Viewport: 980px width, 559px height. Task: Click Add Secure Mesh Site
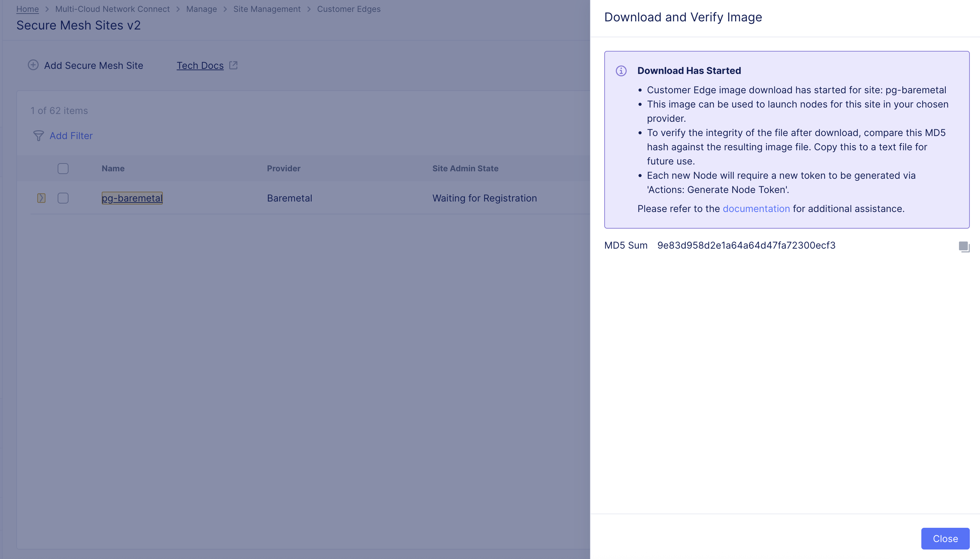click(x=93, y=65)
